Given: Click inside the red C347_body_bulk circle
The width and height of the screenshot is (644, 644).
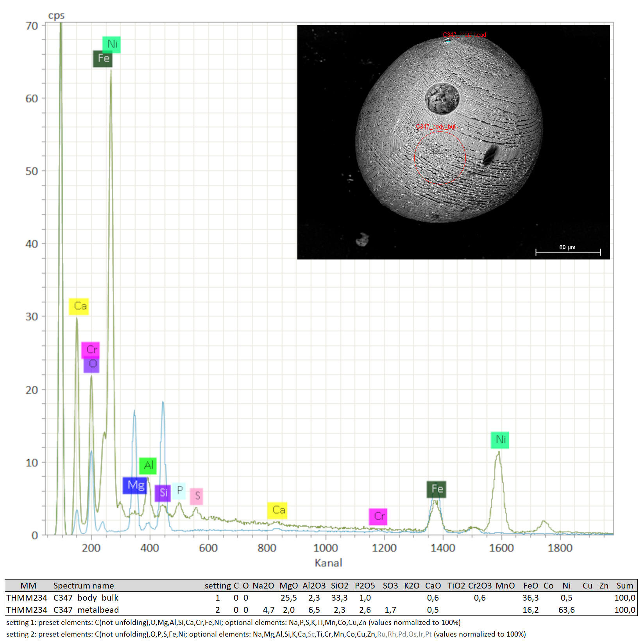Looking at the screenshot, I should point(440,158).
